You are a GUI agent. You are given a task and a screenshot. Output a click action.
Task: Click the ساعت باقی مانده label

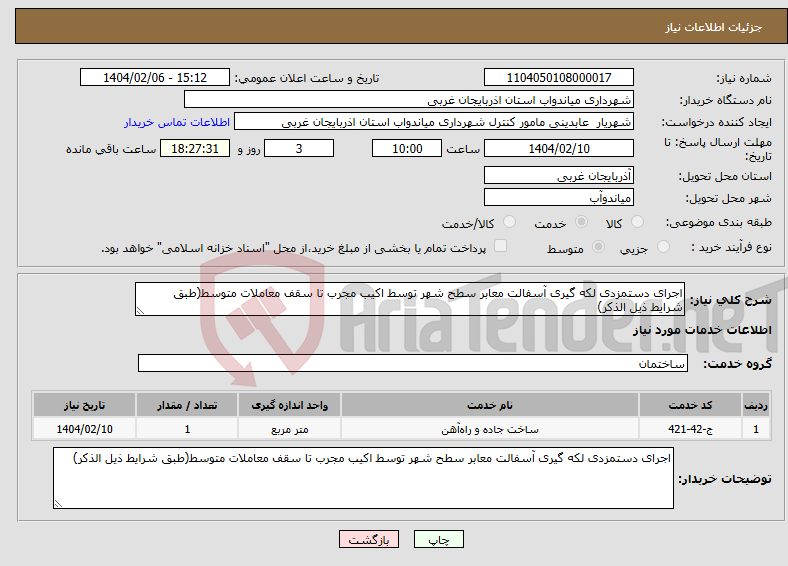111,149
